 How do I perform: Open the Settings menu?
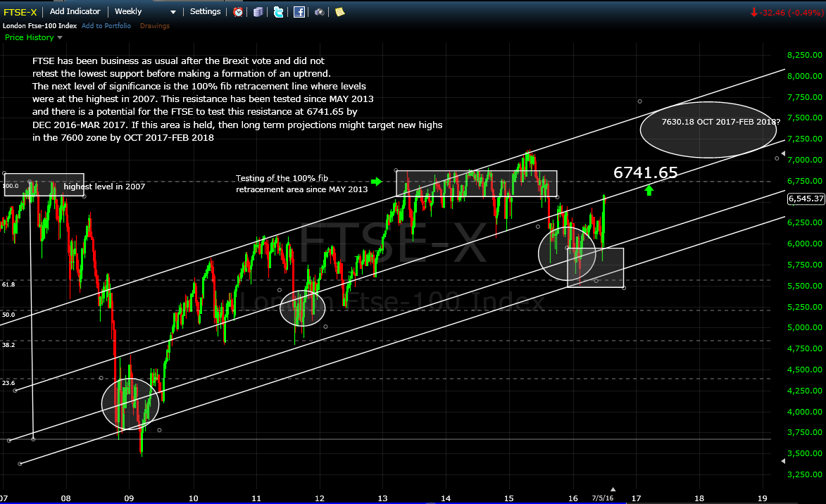tap(205, 11)
